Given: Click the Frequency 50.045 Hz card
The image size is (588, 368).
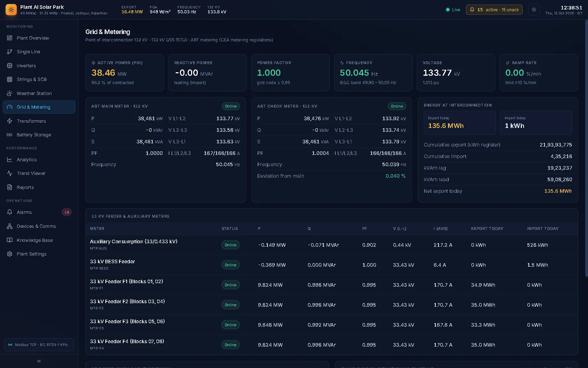Looking at the screenshot, I should click(373, 73).
